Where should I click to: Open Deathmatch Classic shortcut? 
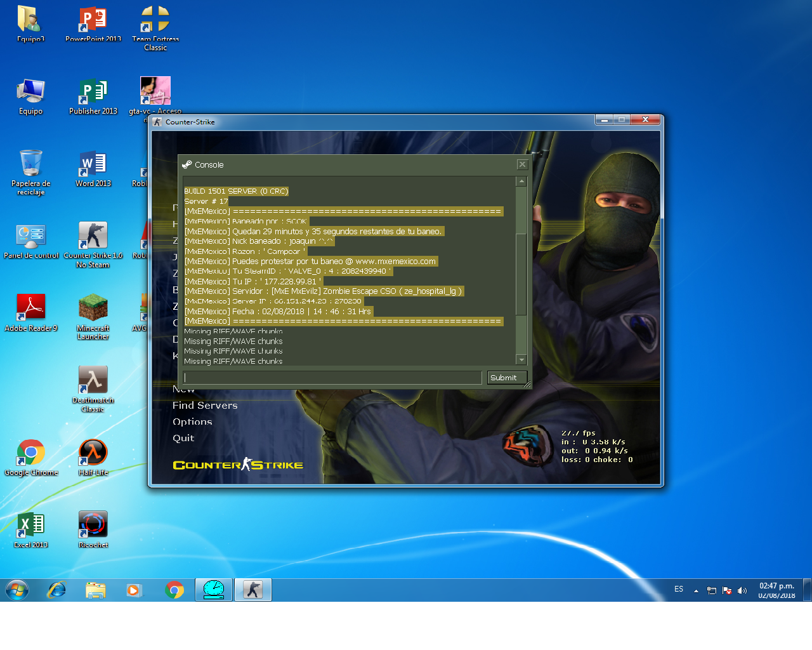[x=93, y=389]
